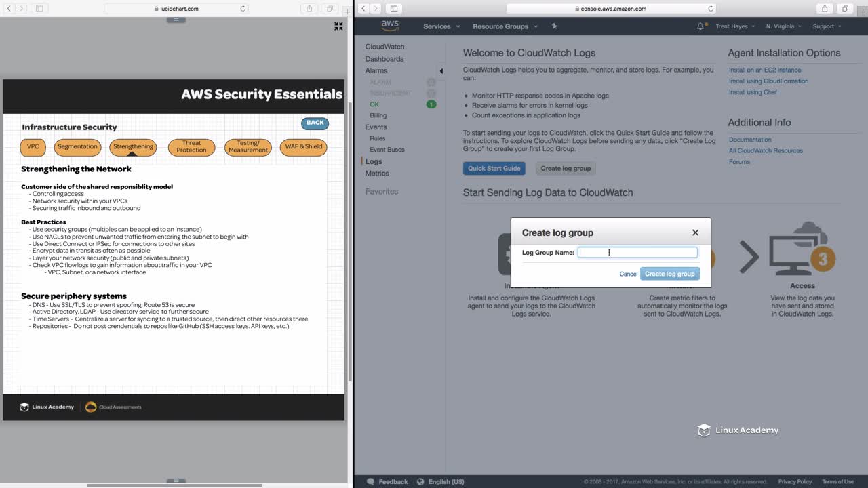Click the Cloud Assessments logo on the slide
This screenshot has width=868, height=488.
[113, 407]
